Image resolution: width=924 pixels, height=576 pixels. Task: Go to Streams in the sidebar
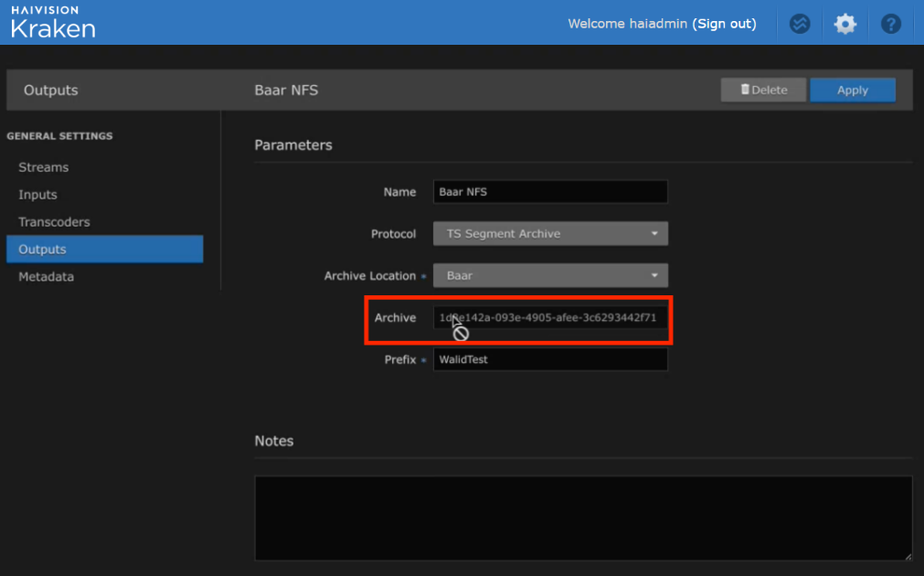coord(43,167)
